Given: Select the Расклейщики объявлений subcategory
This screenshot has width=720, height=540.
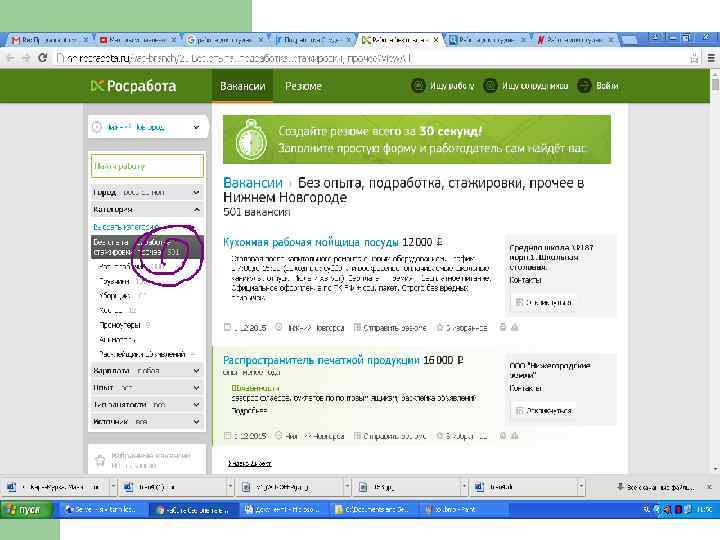Looking at the screenshot, I should click(142, 354).
